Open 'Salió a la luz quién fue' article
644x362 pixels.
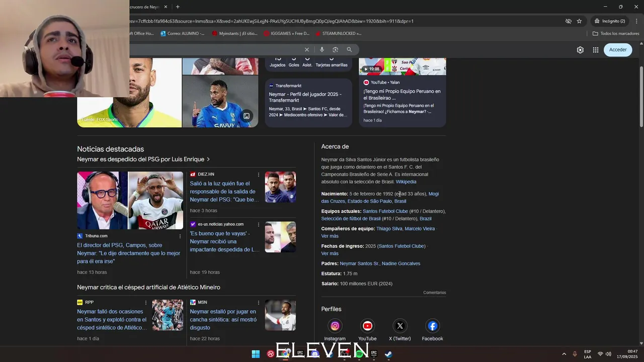pyautogui.click(x=224, y=192)
